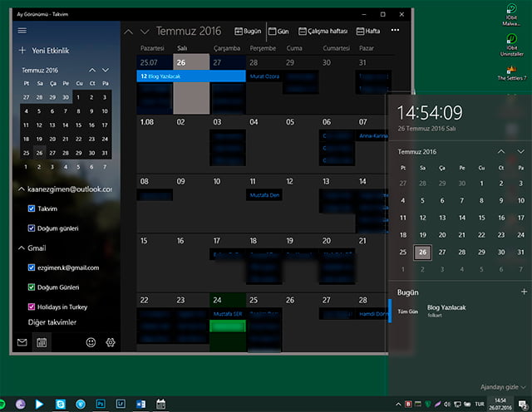This screenshot has height=412, width=532.
Task: Open Word from taskbar
Action: (140, 404)
